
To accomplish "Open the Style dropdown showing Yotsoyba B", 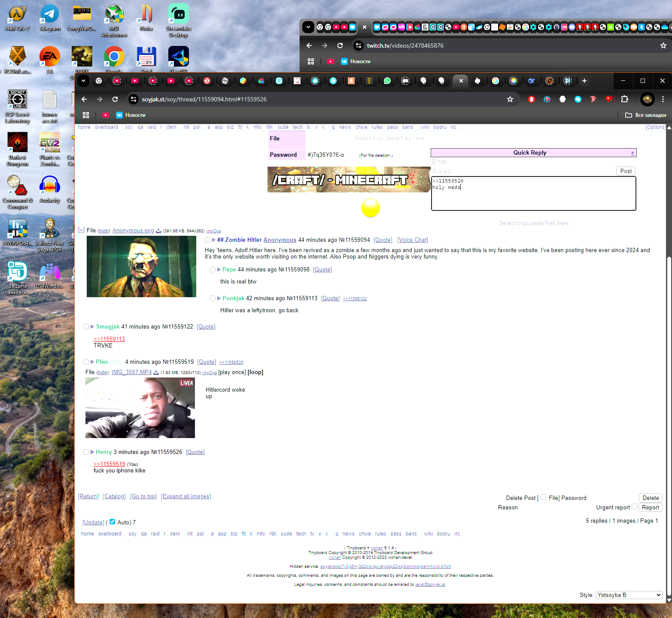I will point(629,595).
